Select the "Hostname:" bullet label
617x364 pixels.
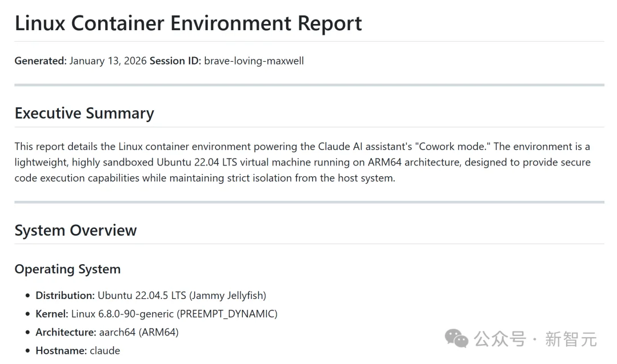click(x=61, y=350)
